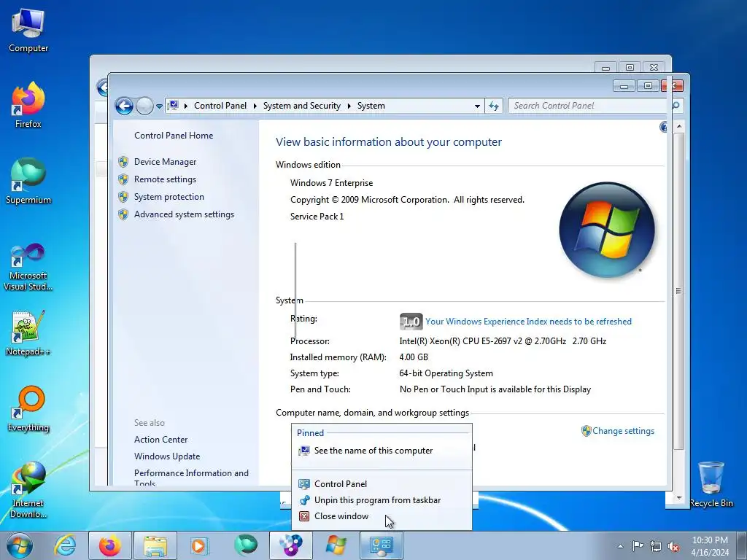Image resolution: width=747 pixels, height=560 pixels.
Task: Click the muted volume tray icon
Action: click(673, 546)
